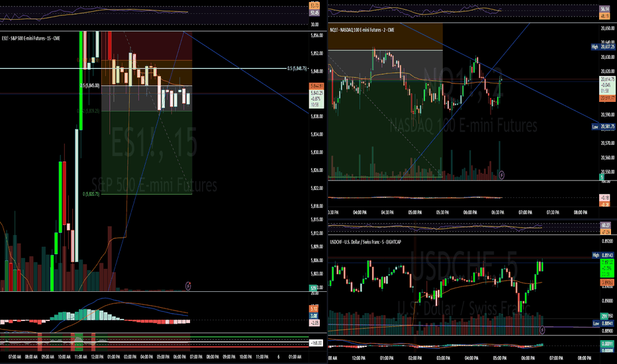Click the 11:00 AM label on ES1! time axis
Image resolution: width=617 pixels, height=364 pixels.
pos(80,357)
